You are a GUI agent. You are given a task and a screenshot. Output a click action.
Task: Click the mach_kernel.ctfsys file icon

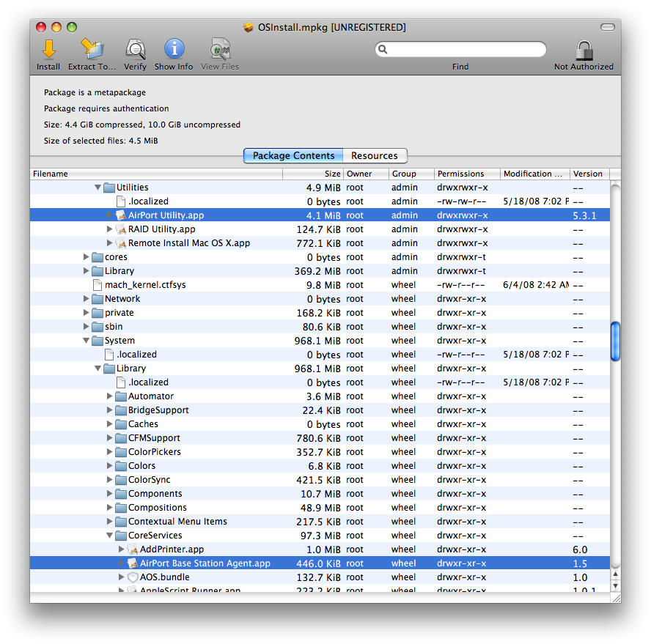point(98,285)
